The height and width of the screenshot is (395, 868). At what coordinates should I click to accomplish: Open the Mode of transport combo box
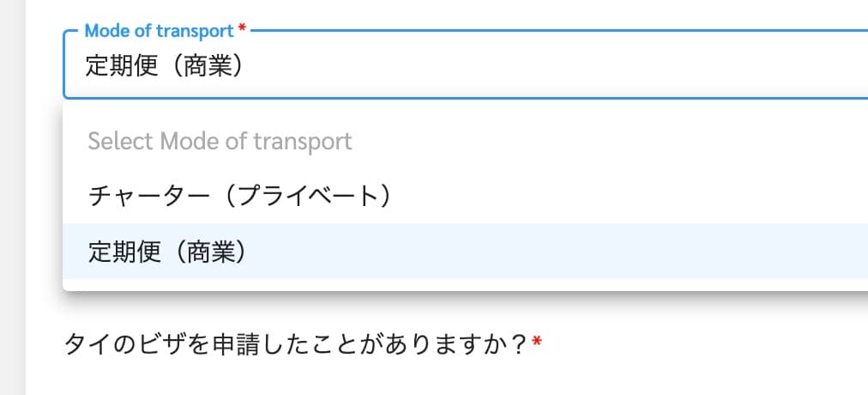(465, 64)
